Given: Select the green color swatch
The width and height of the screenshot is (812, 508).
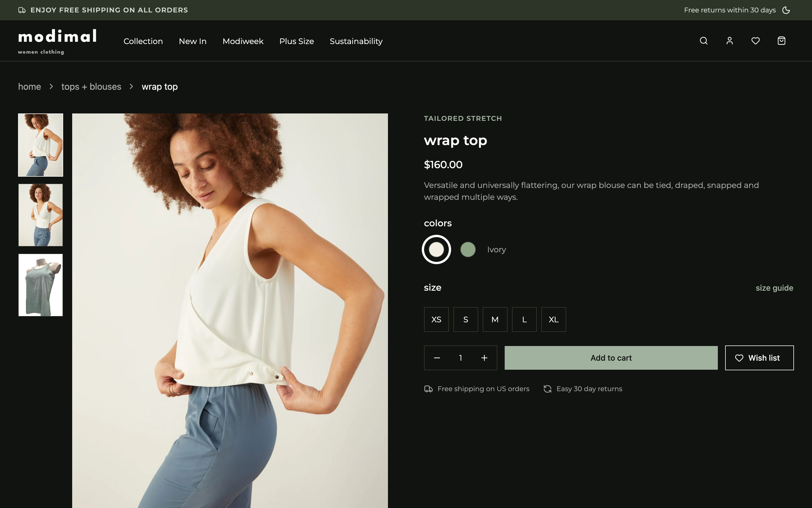Looking at the screenshot, I should pos(468,250).
